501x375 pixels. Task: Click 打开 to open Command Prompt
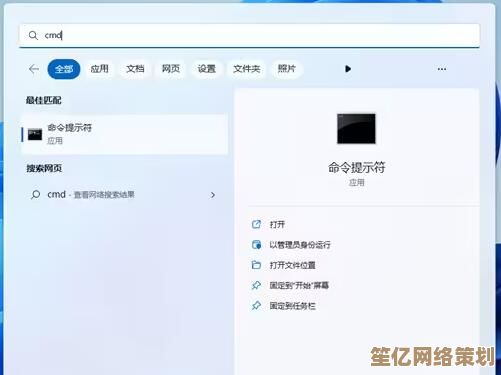[x=277, y=225]
